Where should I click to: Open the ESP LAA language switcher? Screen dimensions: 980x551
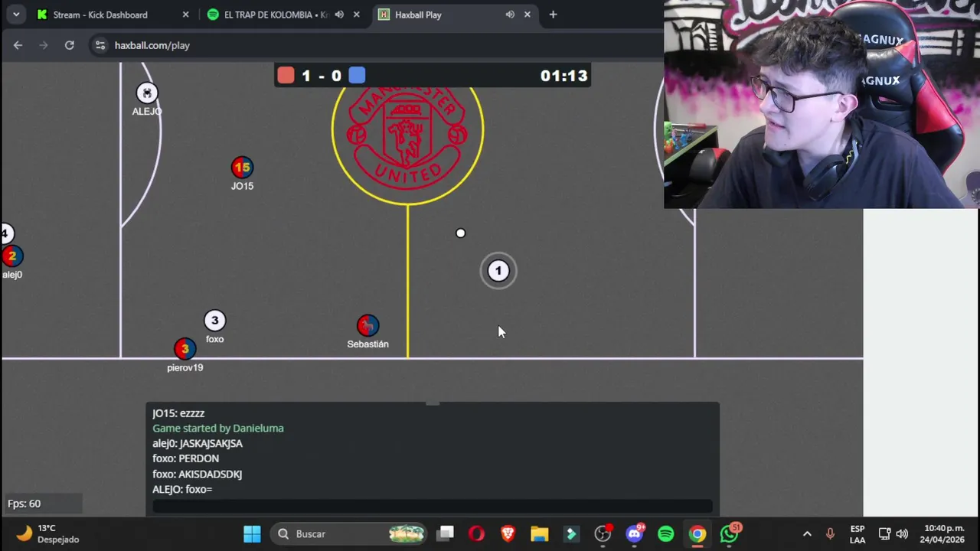point(857,534)
